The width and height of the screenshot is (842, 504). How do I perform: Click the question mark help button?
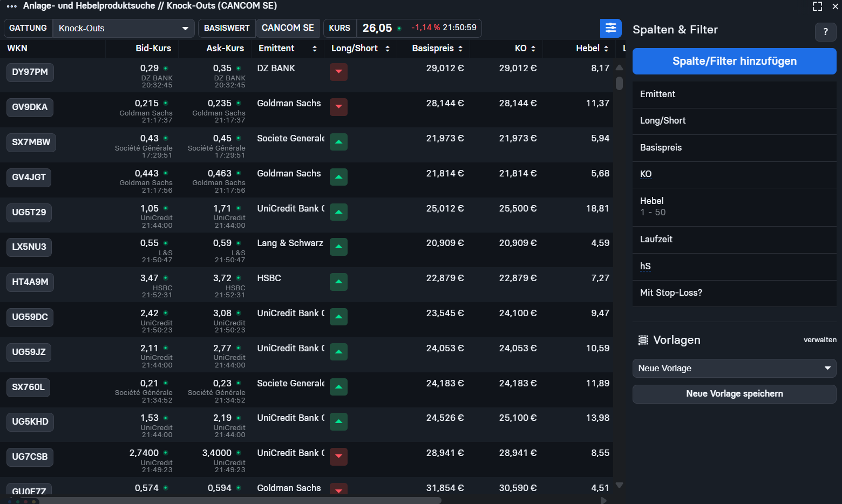coord(825,32)
